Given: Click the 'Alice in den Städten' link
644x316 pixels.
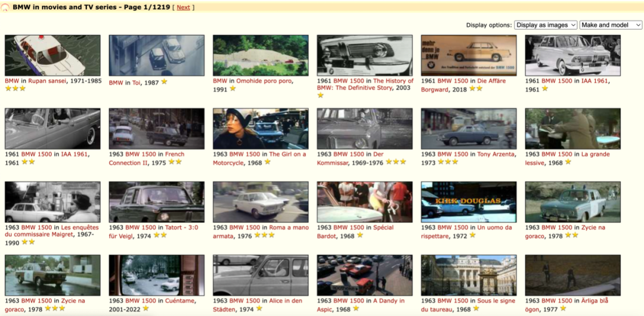Looking at the screenshot, I should coord(258,305).
